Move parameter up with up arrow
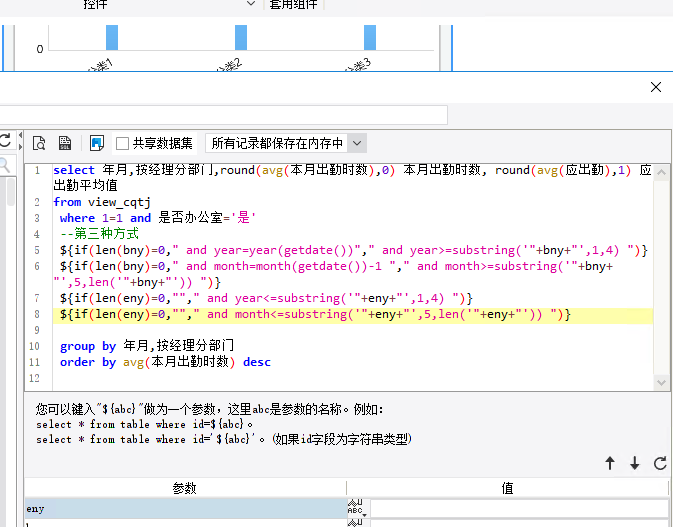This screenshot has width=673, height=527. point(610,463)
